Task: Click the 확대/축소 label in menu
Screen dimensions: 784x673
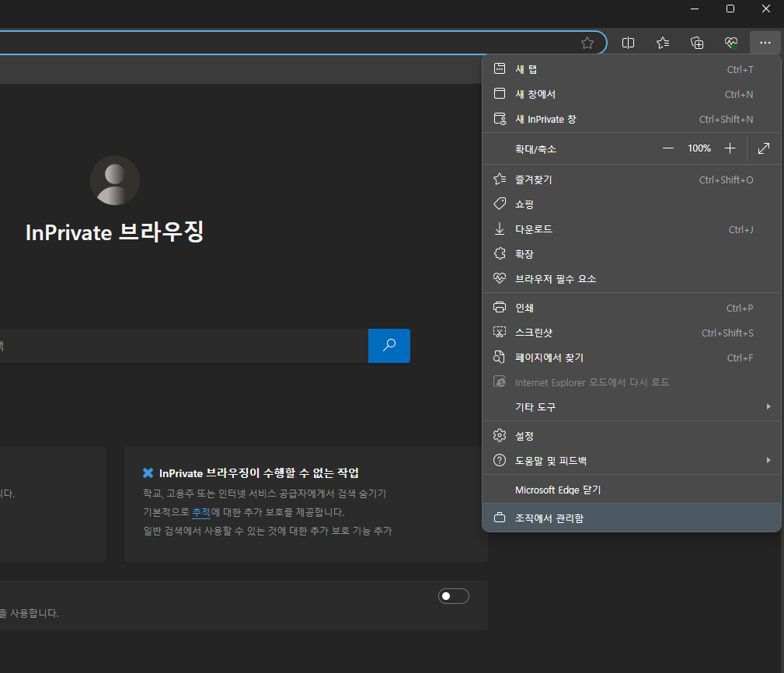Action: coord(535,149)
